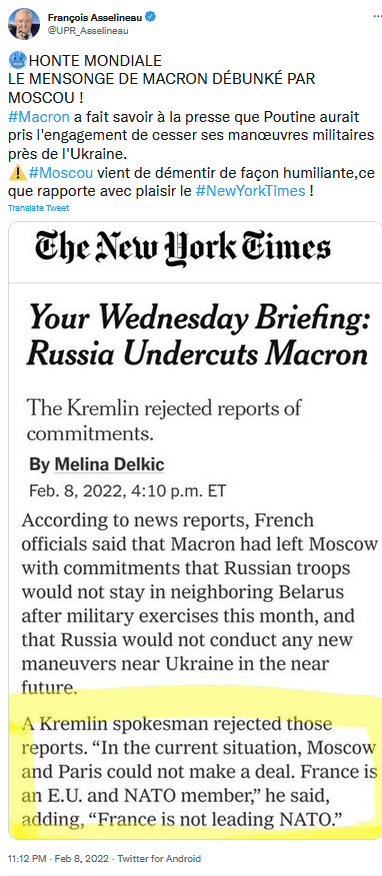Open the #Moscou hashtag
Image resolution: width=382 pixels, height=876 pixels.
61,173
